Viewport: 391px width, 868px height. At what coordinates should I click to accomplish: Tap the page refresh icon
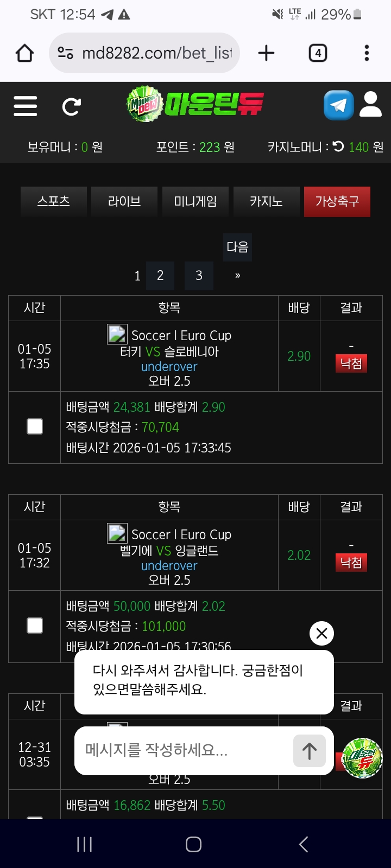(x=71, y=106)
